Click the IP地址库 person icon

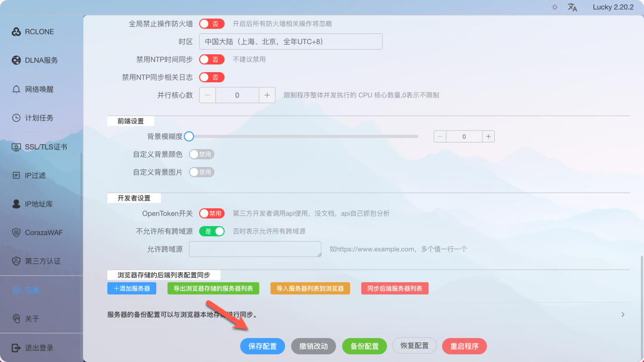(16, 204)
